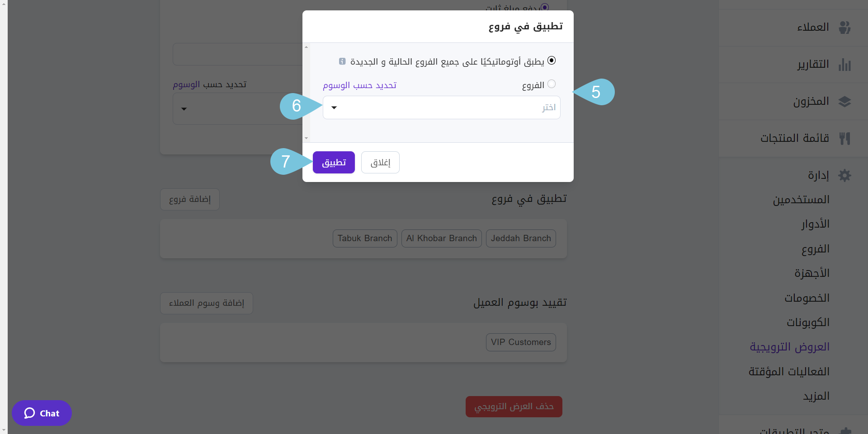Viewport: 868px width, 434px height.
Task: Click the menu (قائمة المنتجات) fork-knife icon
Action: click(844, 138)
